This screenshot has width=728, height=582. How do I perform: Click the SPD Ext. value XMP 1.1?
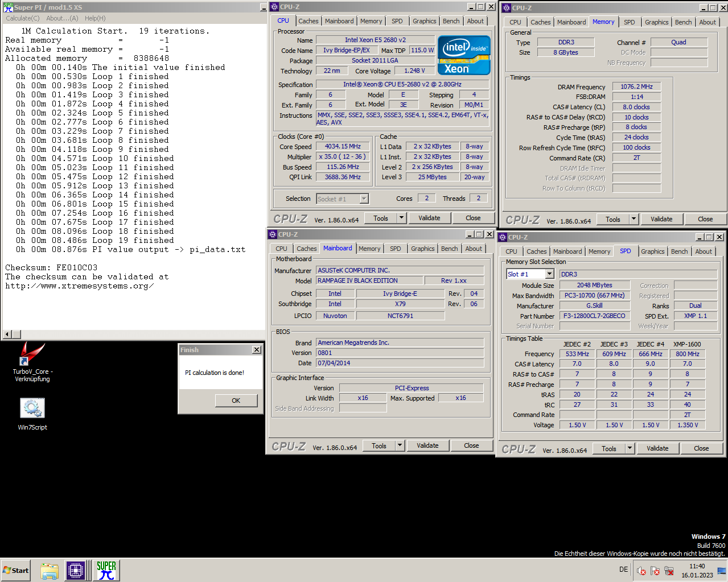[696, 316]
